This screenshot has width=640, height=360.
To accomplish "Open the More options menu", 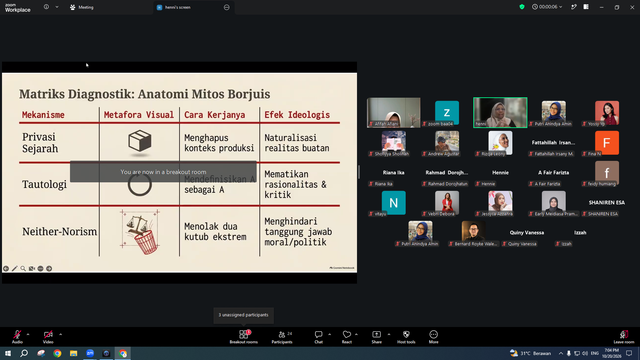I will tap(433, 337).
